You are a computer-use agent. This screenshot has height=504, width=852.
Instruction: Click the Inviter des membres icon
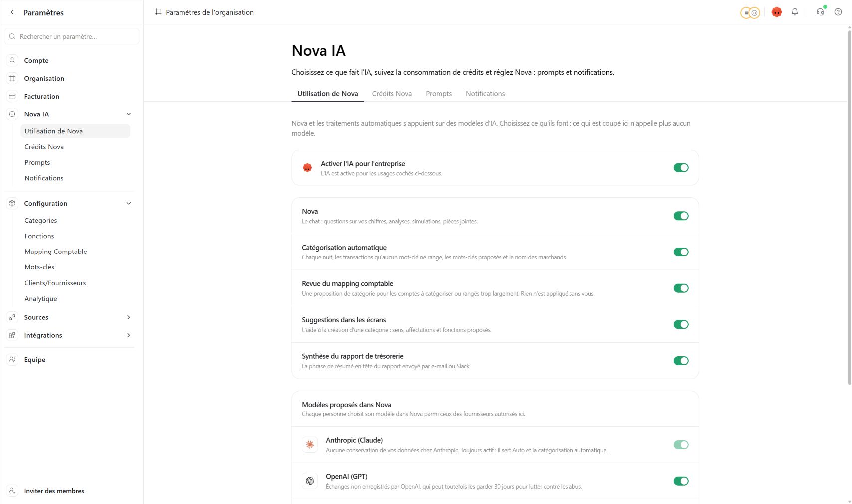tap(12, 491)
